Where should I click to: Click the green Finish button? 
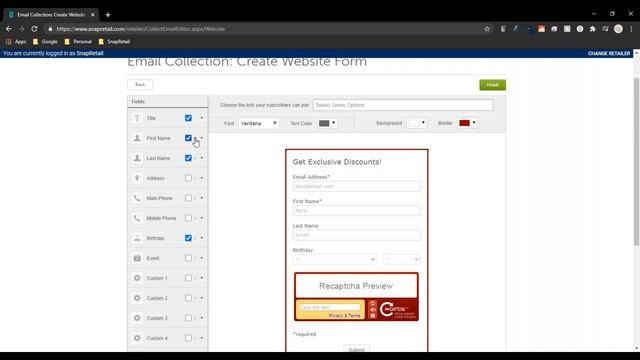click(493, 85)
